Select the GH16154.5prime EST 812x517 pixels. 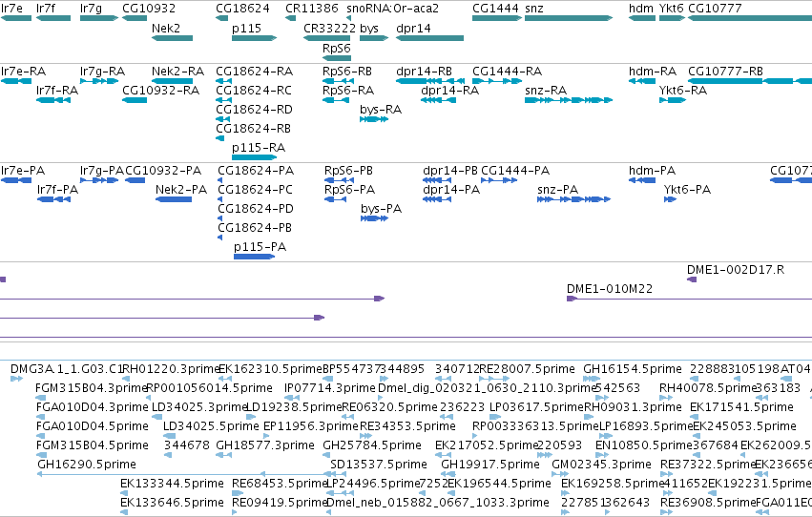coord(592,379)
